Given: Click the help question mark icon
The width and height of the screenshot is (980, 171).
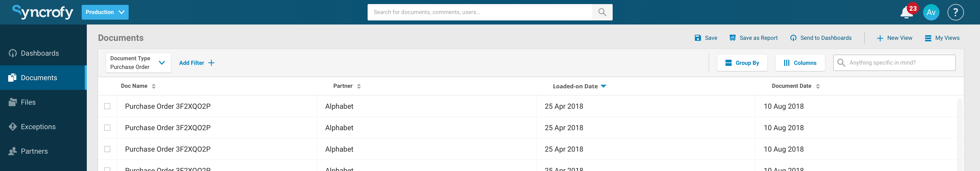Looking at the screenshot, I should (x=955, y=12).
